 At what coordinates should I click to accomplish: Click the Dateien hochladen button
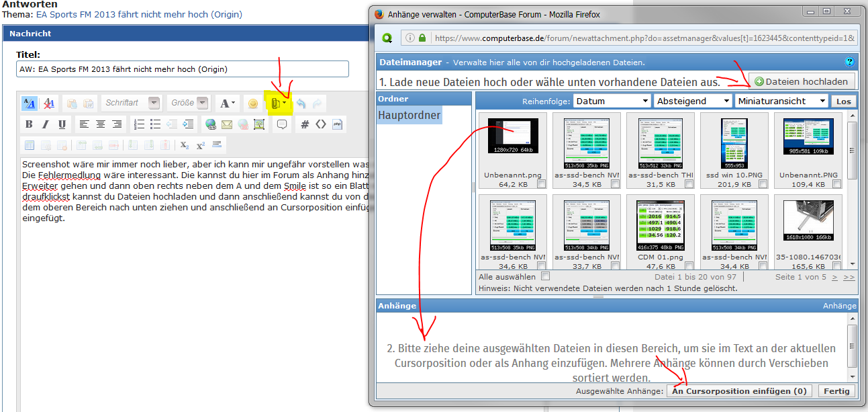coord(802,81)
